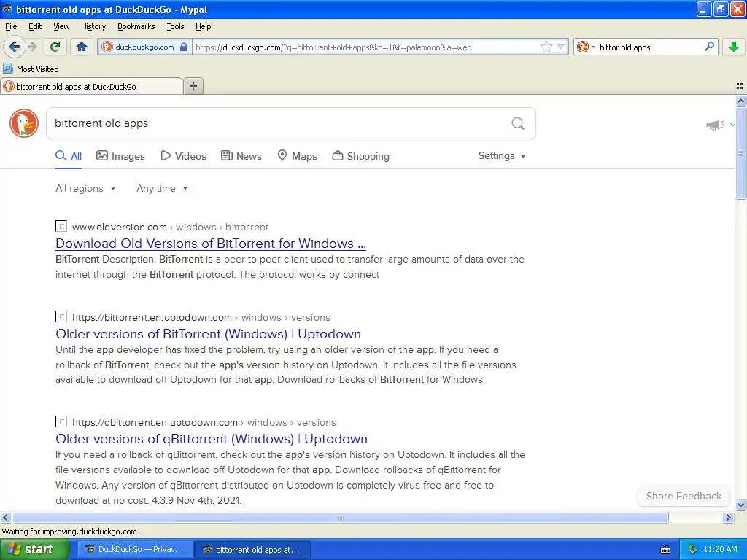
Task: Open the History menu
Action: click(93, 26)
